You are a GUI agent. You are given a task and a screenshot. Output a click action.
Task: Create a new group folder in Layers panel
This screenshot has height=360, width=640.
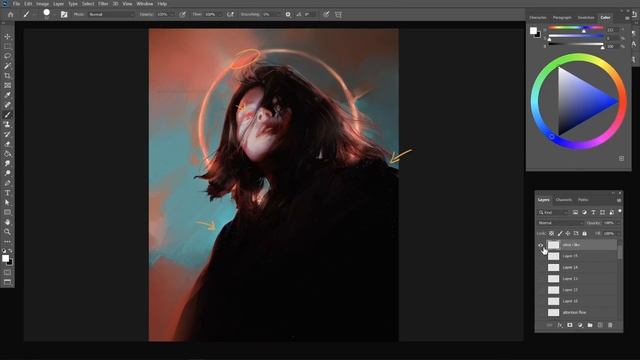pos(590,325)
